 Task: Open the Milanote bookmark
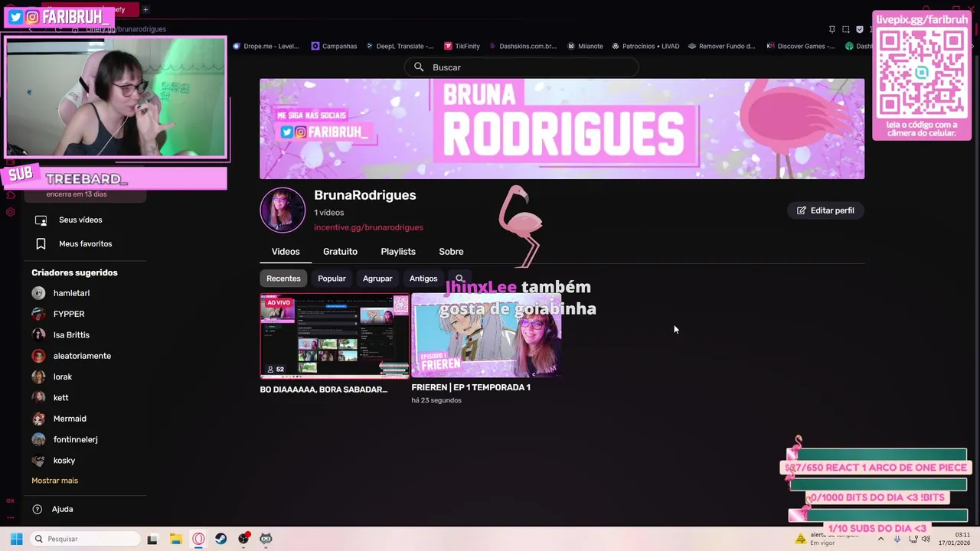tap(585, 46)
